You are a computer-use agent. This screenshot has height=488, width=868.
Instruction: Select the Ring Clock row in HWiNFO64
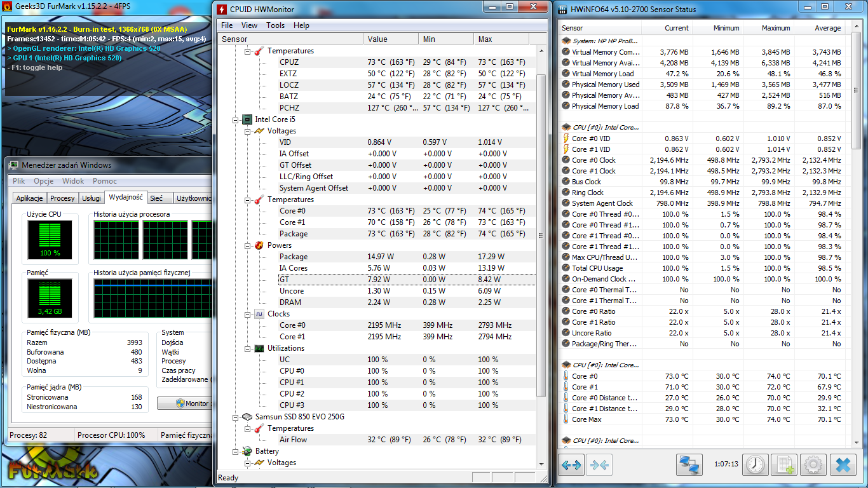click(x=703, y=193)
